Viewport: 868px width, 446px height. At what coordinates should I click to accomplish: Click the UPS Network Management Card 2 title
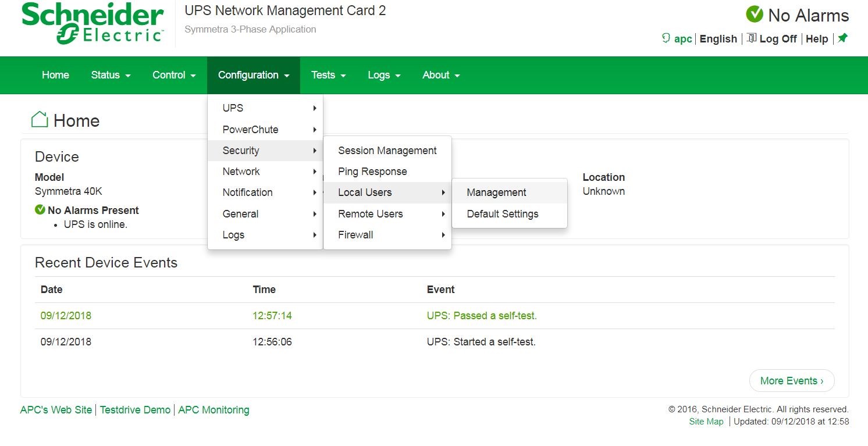[x=285, y=10]
